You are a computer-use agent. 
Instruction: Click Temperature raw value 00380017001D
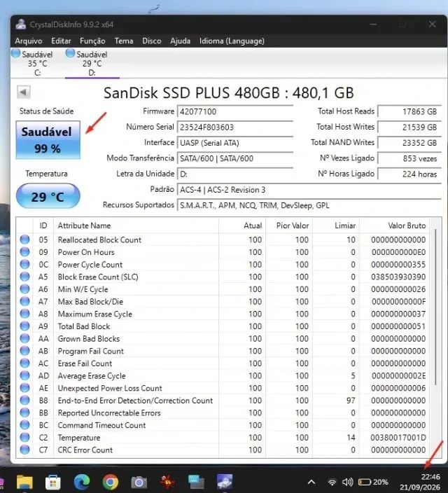tap(398, 438)
